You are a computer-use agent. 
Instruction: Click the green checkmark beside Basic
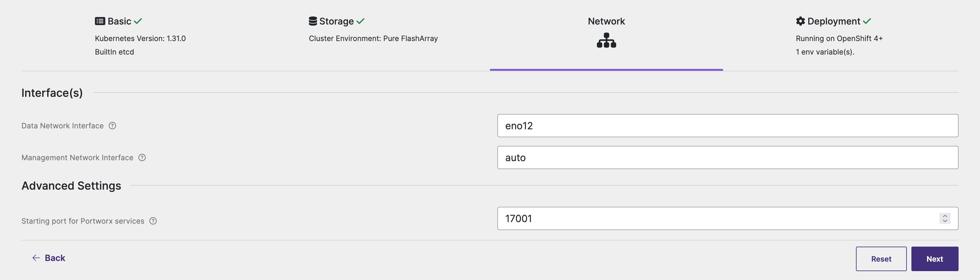click(138, 21)
